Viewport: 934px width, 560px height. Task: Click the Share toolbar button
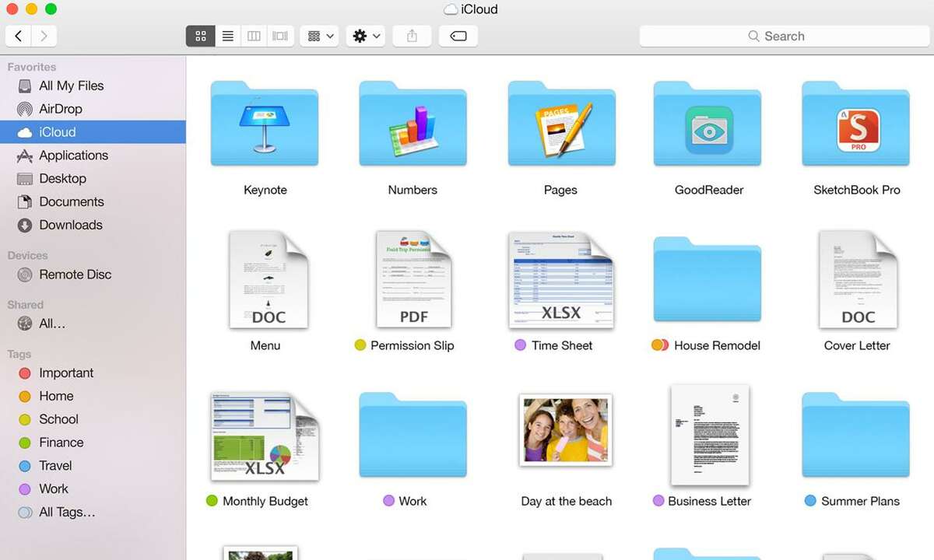click(413, 36)
